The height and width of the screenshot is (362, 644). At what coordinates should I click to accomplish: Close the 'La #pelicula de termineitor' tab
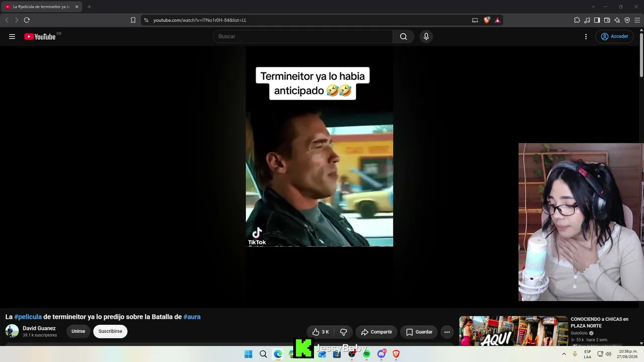pos(77,7)
